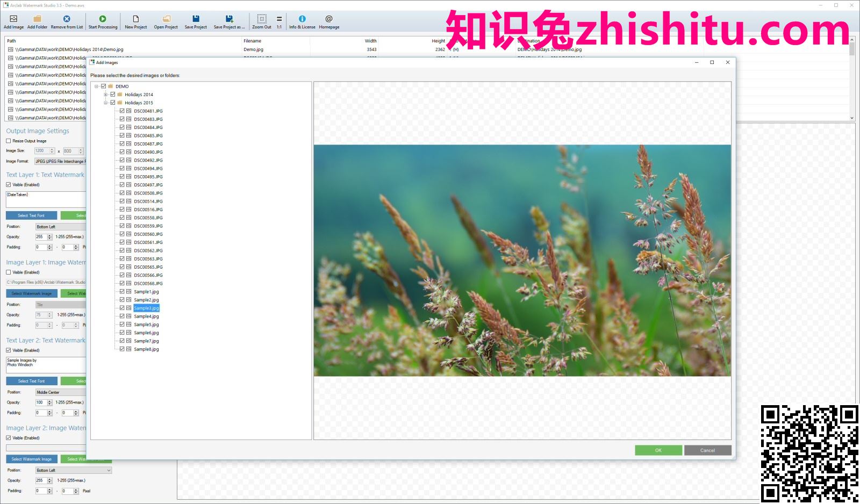
Task: Click Cancel in Add Images dialog
Action: [x=707, y=450]
